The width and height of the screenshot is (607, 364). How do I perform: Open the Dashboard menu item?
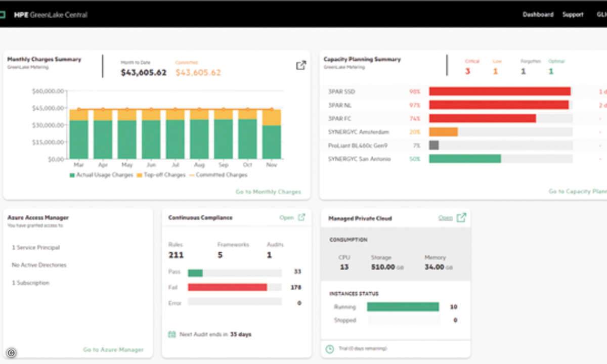pyautogui.click(x=538, y=15)
